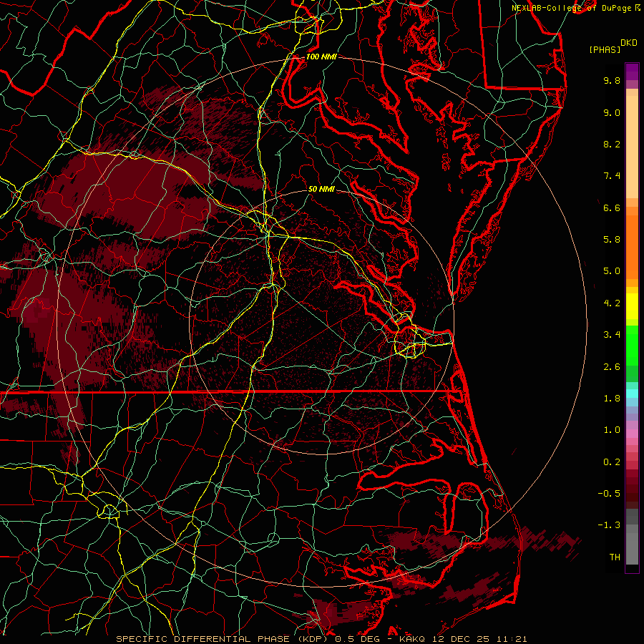Click the 0.2 value on the legend

(x=612, y=462)
